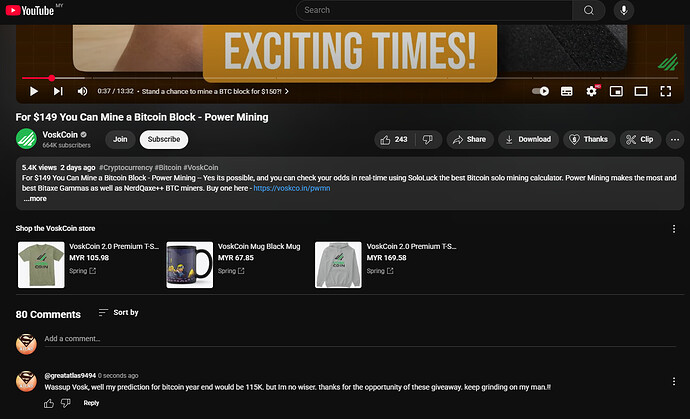Screen dimensions: 690x419
Task: Expand chapter 'Stand a chance to mine a BTC block'
Action: pyautogui.click(x=215, y=91)
